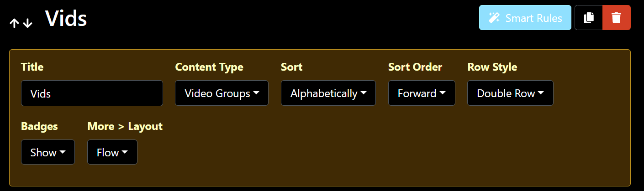Delete the Vids row using the trash icon
644x191 pixels.
(616, 18)
